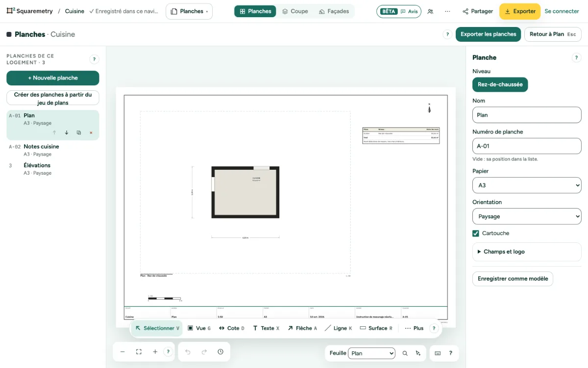This screenshot has height=368, width=588.
Task: Zoom out with the minus icon
Action: pos(122,352)
